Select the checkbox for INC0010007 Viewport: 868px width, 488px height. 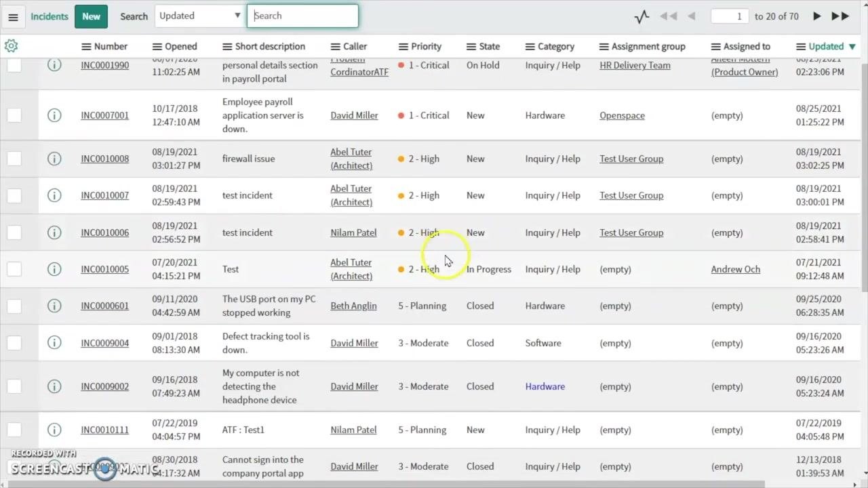[14, 195]
